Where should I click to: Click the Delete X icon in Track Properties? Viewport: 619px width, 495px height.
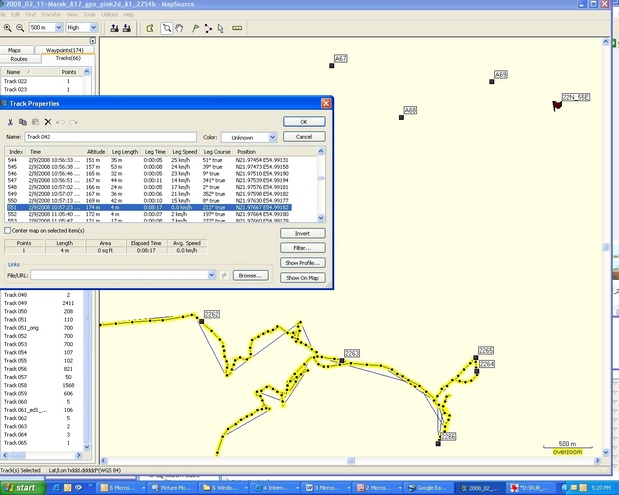pos(48,122)
